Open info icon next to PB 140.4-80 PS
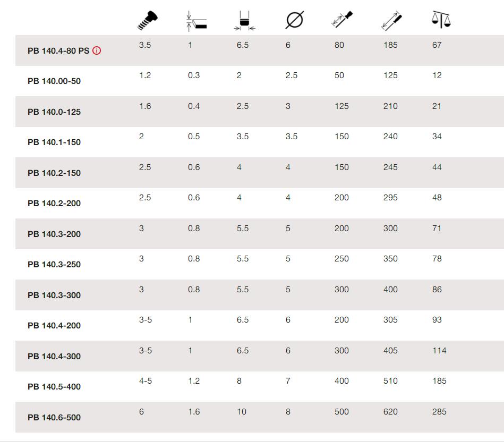The width and height of the screenshot is (504, 448). pyautogui.click(x=97, y=50)
